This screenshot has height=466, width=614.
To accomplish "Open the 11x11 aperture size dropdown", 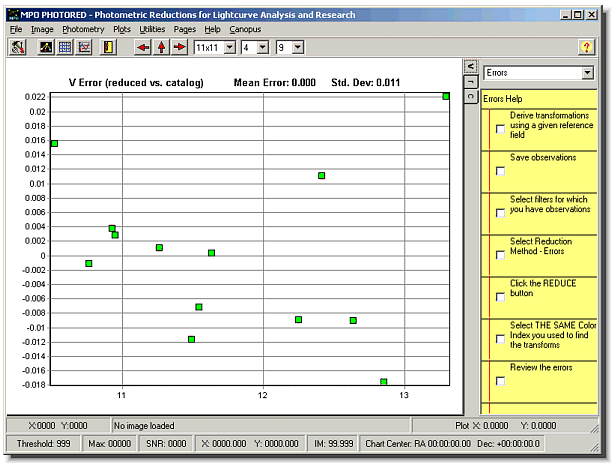I will (x=230, y=47).
